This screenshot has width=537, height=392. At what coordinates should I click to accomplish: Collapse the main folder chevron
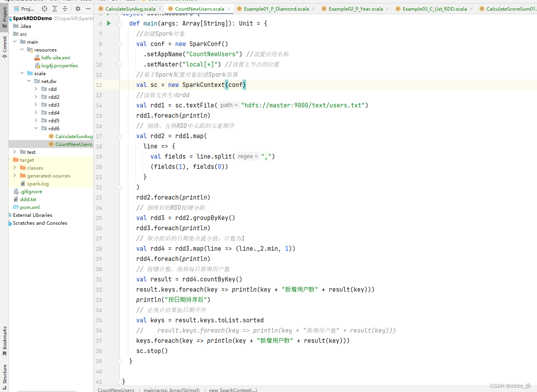coord(15,42)
